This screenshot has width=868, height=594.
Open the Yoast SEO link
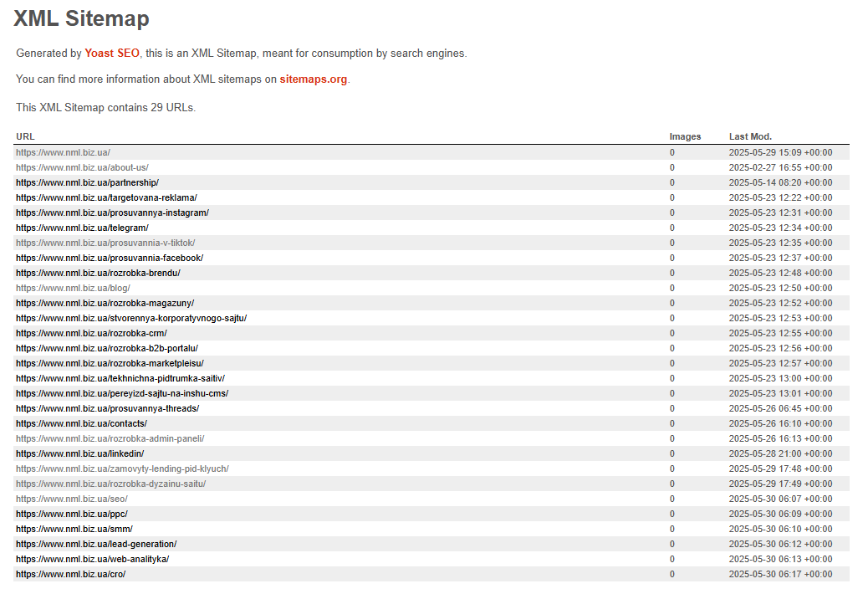[x=112, y=54]
